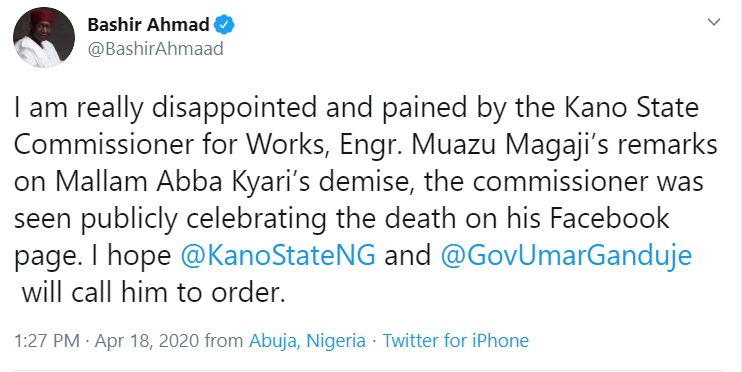Open Bashir Ahmad's profile picture

44,37
